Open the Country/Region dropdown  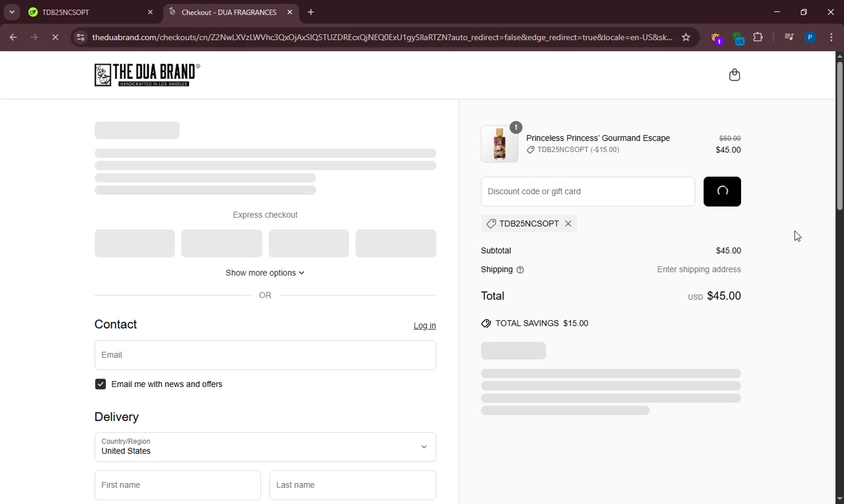(x=265, y=447)
